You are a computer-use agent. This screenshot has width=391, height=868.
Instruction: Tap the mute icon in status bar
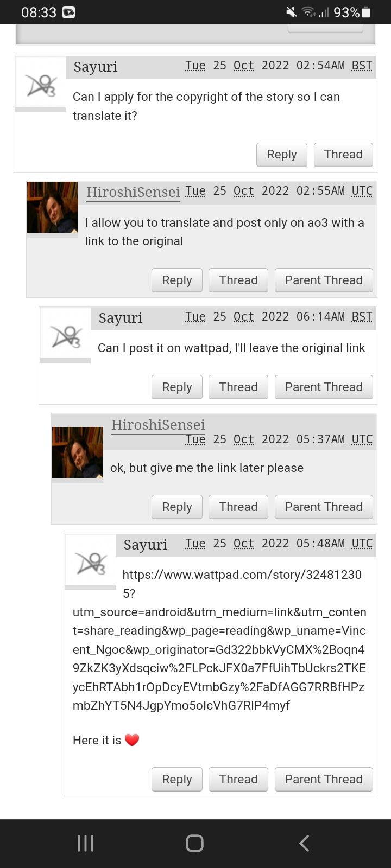click(x=292, y=12)
